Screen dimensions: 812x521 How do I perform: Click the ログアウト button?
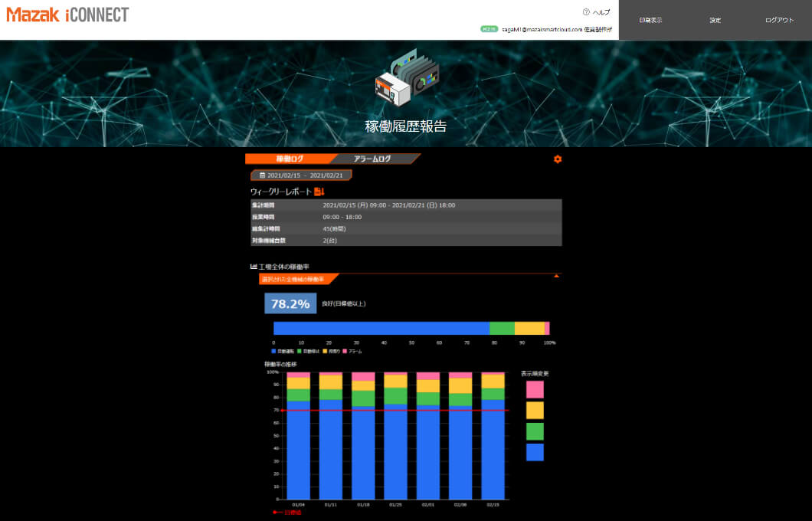pos(779,20)
